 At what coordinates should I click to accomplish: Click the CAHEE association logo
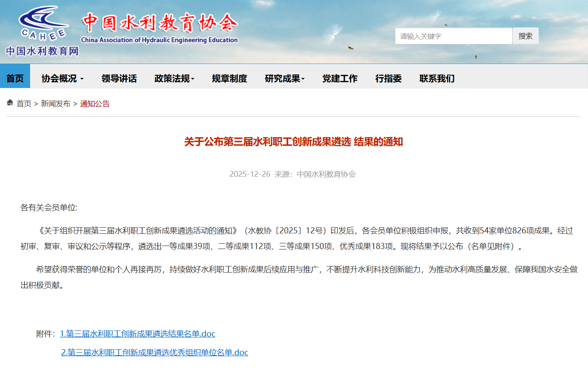tap(43, 23)
